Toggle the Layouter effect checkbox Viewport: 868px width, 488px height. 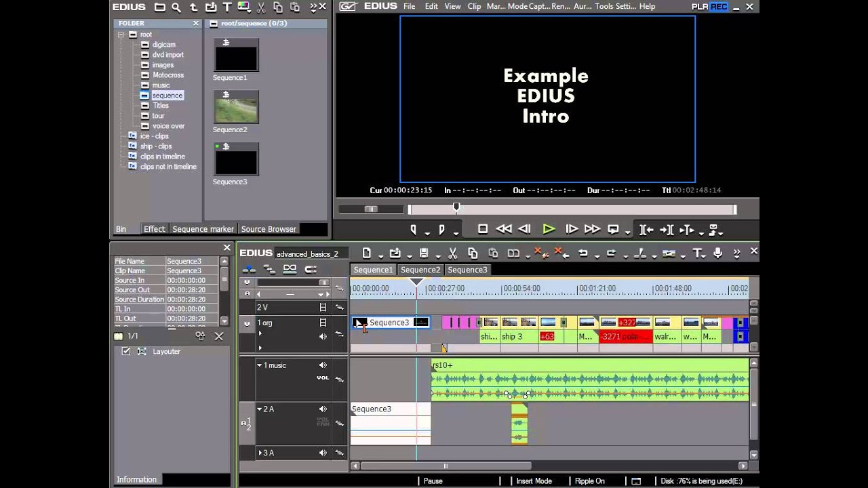tap(126, 351)
